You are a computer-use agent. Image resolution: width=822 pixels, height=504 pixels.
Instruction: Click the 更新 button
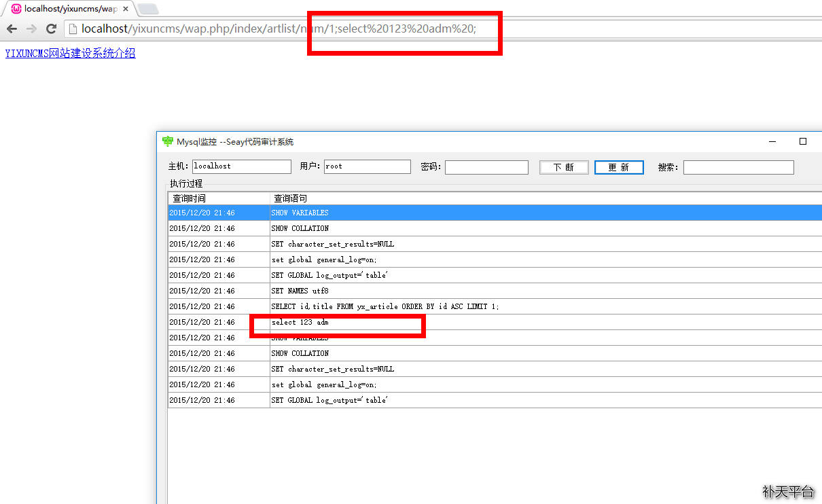click(x=619, y=167)
